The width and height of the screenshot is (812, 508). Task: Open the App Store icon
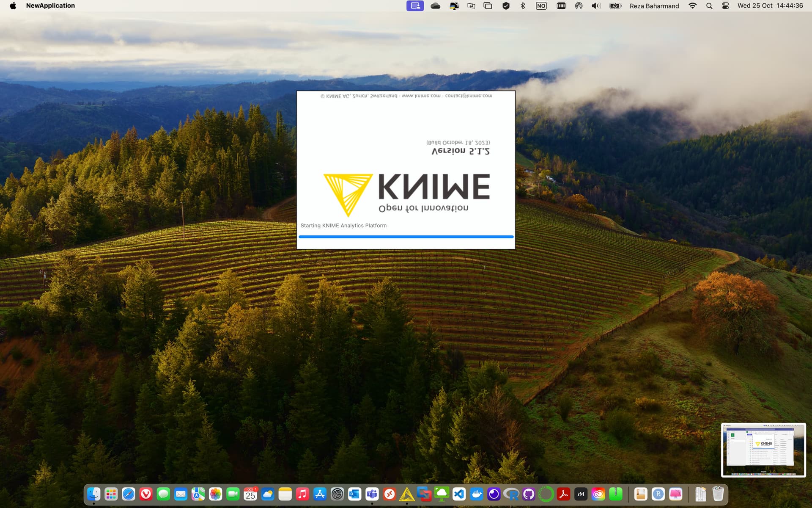tap(320, 494)
